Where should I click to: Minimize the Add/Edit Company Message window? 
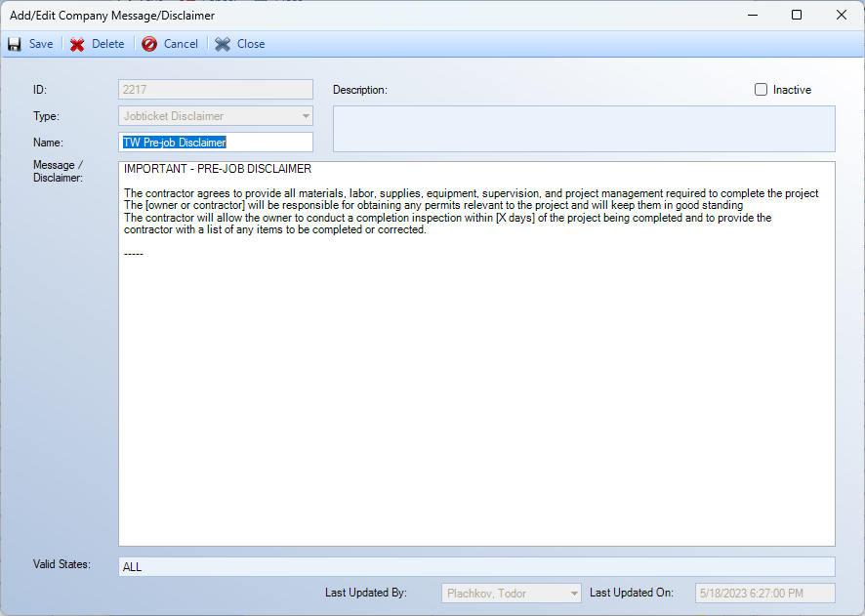tap(753, 15)
